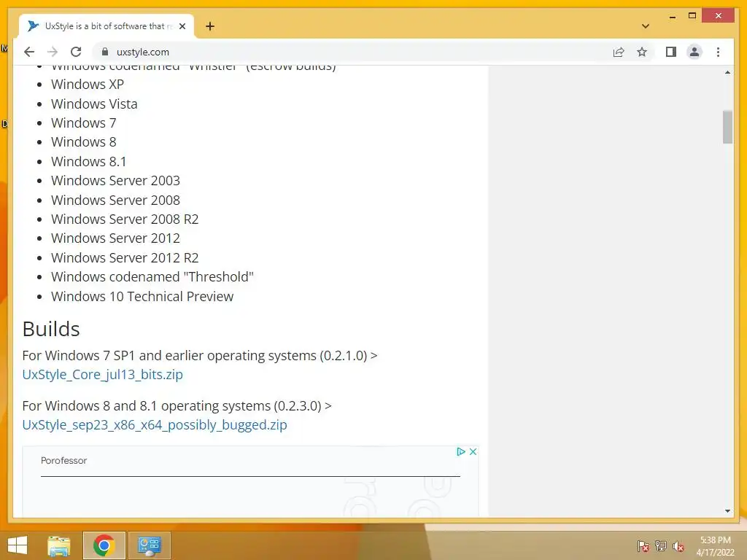Click the 'Windows 7' list item

[x=84, y=122]
